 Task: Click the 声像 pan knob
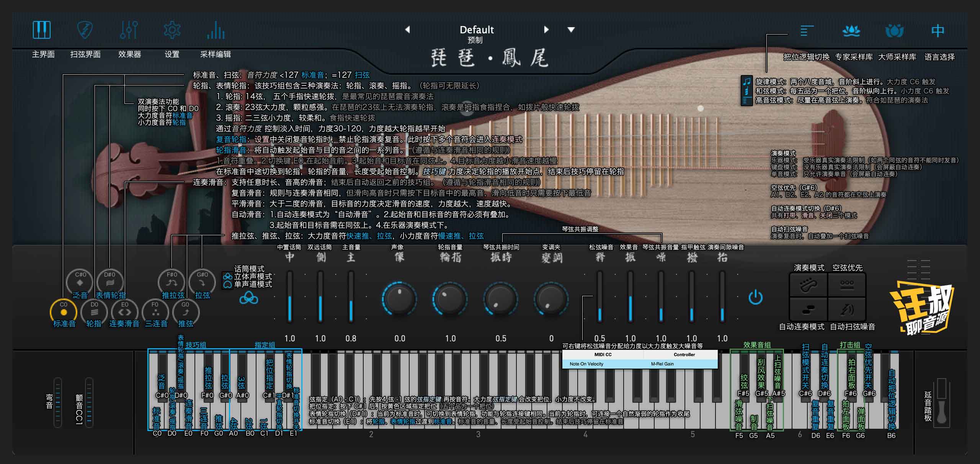click(399, 298)
